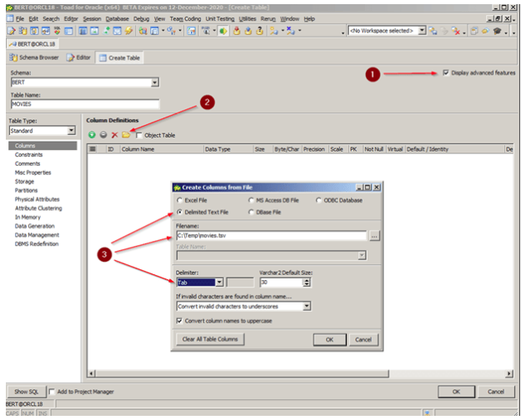Click OK in Create Columns dialog
This screenshot has width=521, height=420.
(x=329, y=340)
